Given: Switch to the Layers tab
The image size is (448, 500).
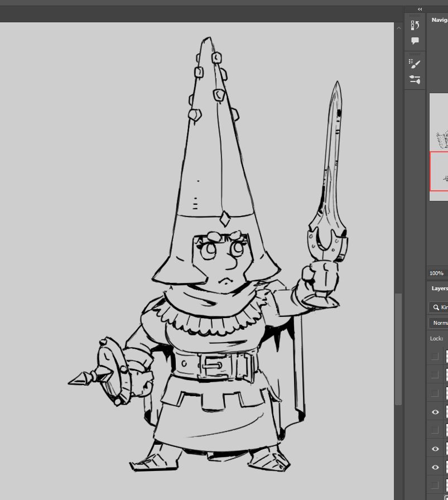Looking at the screenshot, I should 440,288.
